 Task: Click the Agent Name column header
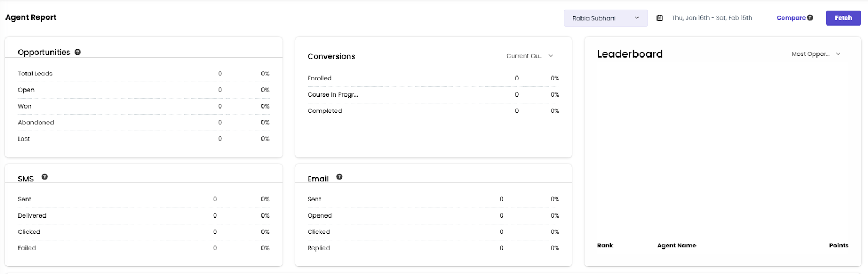[676, 245]
